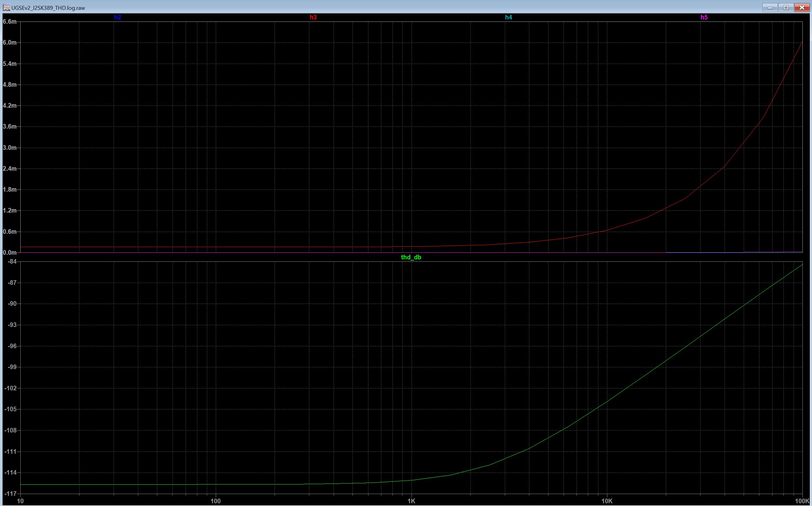Click the 2.4m y-axis label

coord(9,169)
